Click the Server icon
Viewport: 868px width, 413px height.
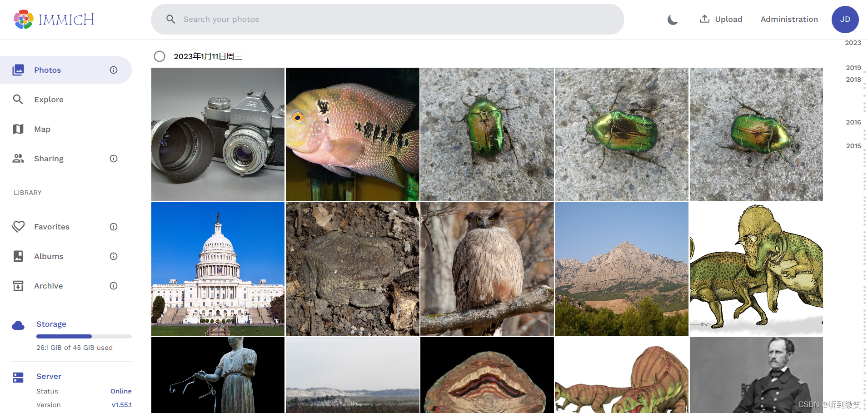(x=18, y=378)
